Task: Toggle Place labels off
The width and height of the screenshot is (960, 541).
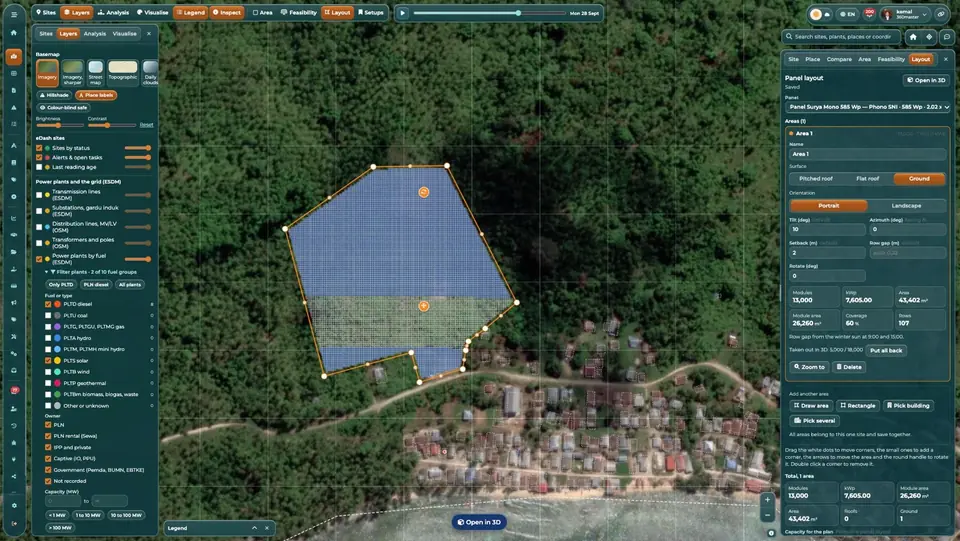Action: pos(96,95)
